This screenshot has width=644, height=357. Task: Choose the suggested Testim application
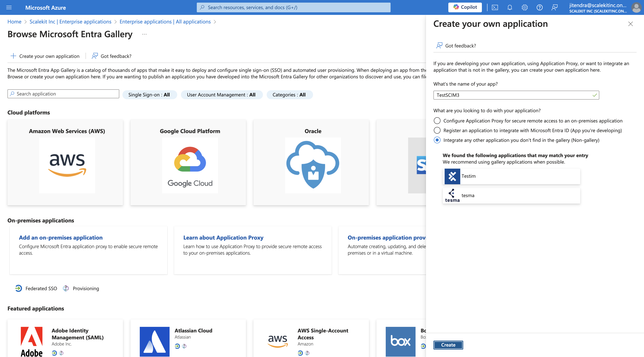tap(511, 176)
